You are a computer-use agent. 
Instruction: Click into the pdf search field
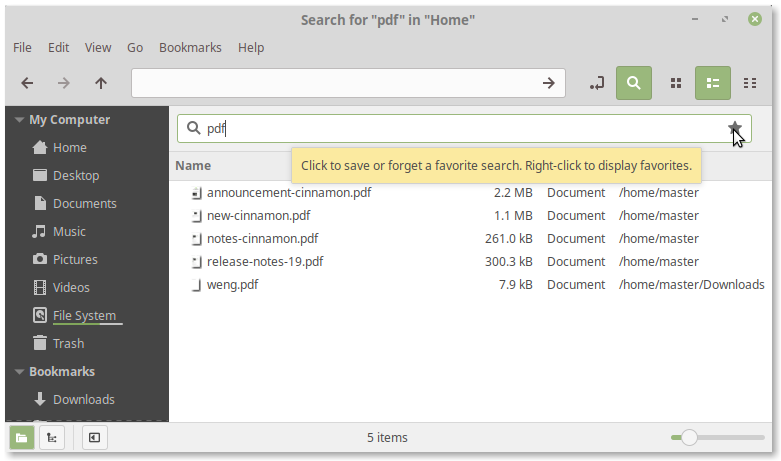click(x=464, y=128)
